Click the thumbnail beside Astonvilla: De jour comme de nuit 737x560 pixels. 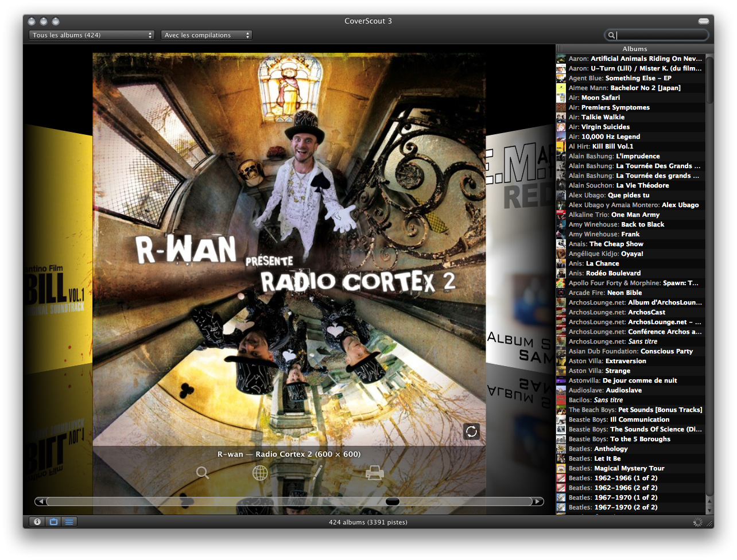click(x=561, y=380)
